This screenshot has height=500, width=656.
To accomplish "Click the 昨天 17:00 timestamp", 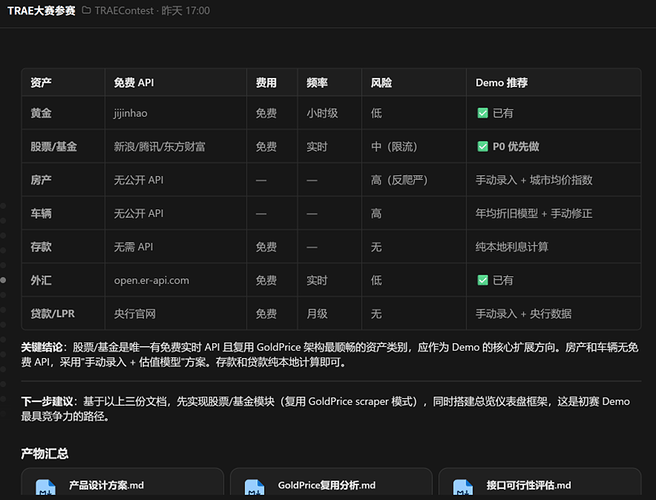I will [x=185, y=10].
